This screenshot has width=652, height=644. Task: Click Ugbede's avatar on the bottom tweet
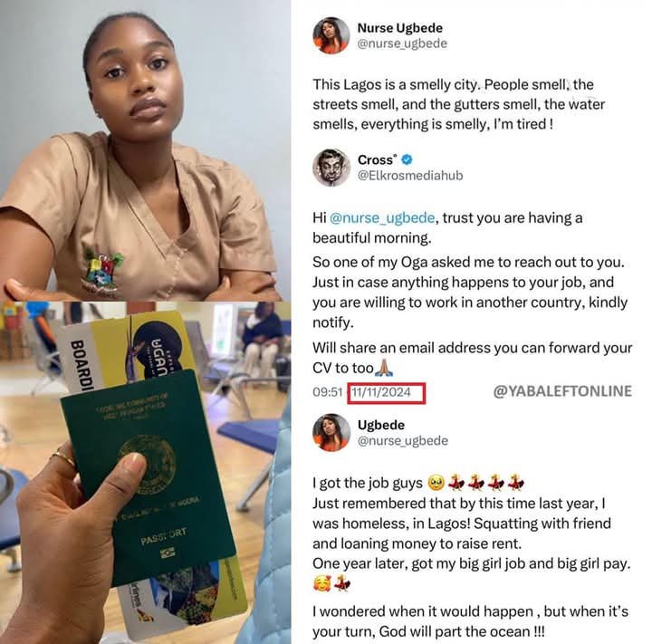(x=331, y=432)
